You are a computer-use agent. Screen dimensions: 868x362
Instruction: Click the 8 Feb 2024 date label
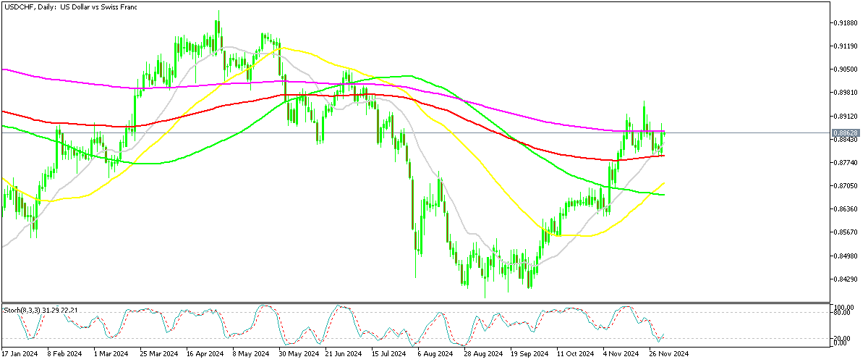pos(64,354)
